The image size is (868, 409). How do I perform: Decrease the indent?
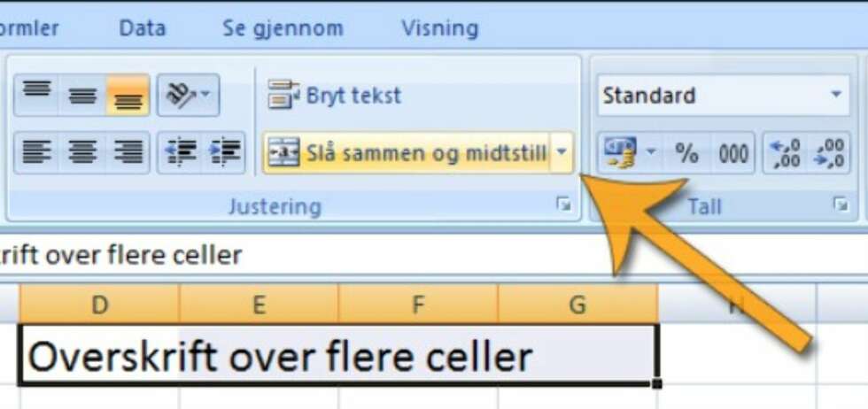tap(180, 152)
